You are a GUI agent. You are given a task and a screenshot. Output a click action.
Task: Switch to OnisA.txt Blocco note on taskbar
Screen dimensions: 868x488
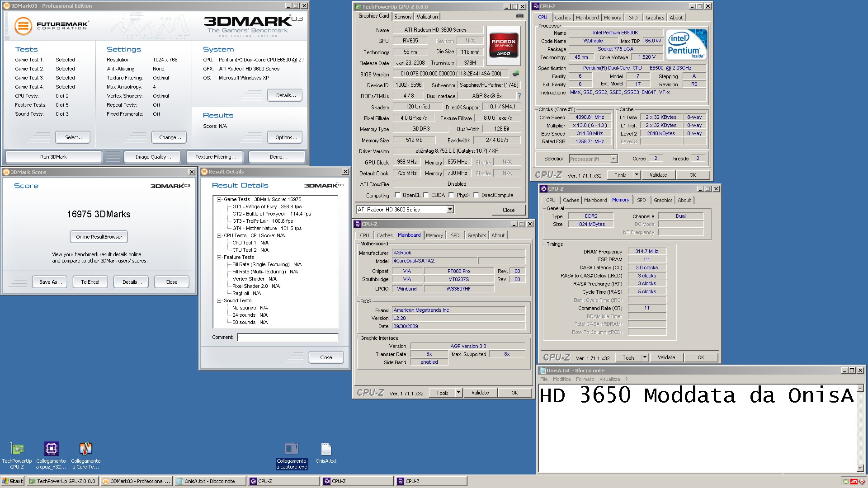pos(210,481)
